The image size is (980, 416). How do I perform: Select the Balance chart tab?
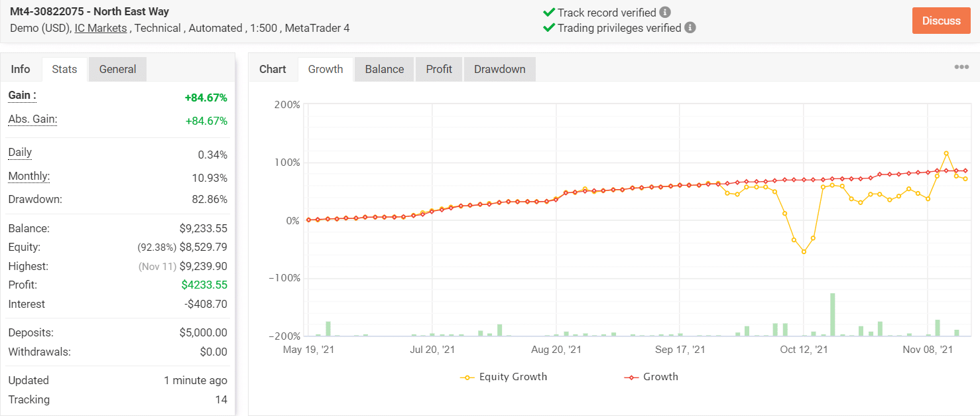pos(385,69)
